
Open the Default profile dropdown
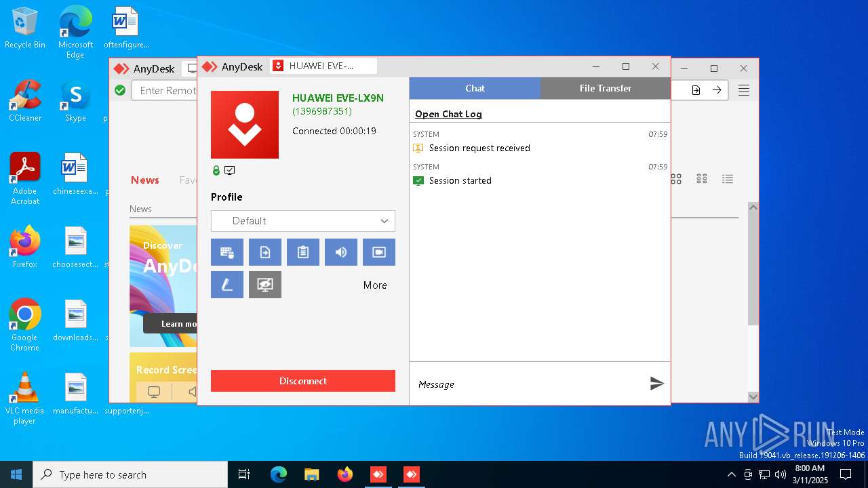point(303,221)
